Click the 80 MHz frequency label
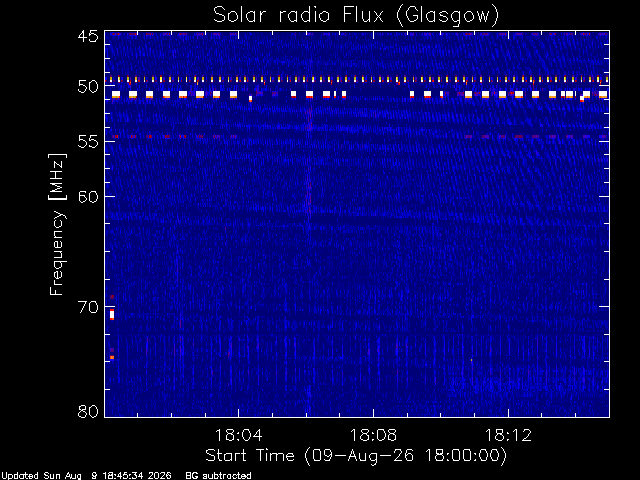Image resolution: width=640 pixels, height=480 pixels. 88,411
